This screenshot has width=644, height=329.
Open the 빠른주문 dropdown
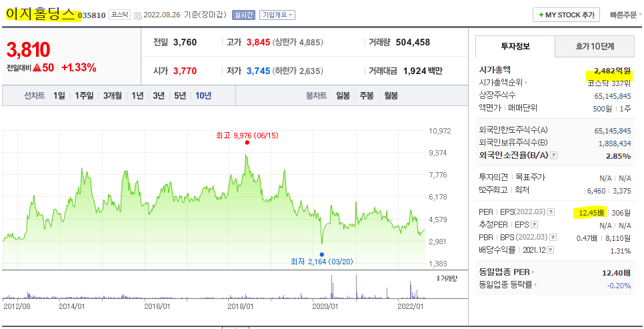(625, 15)
